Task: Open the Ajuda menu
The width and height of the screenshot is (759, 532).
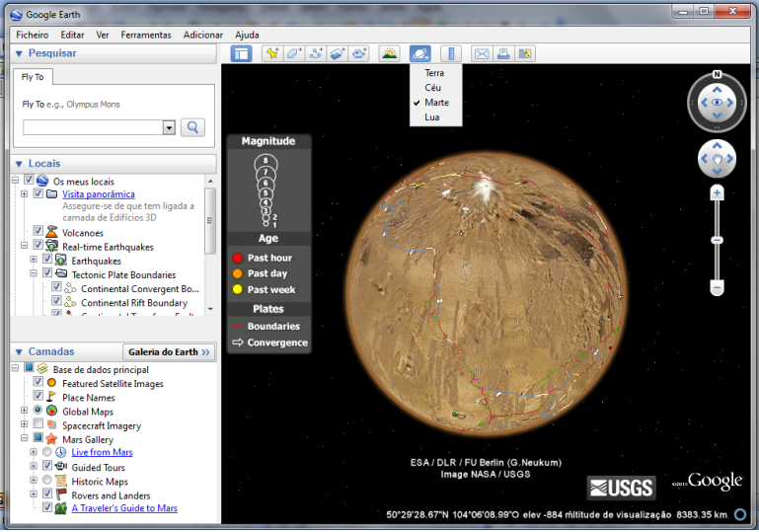Action: pos(247,35)
